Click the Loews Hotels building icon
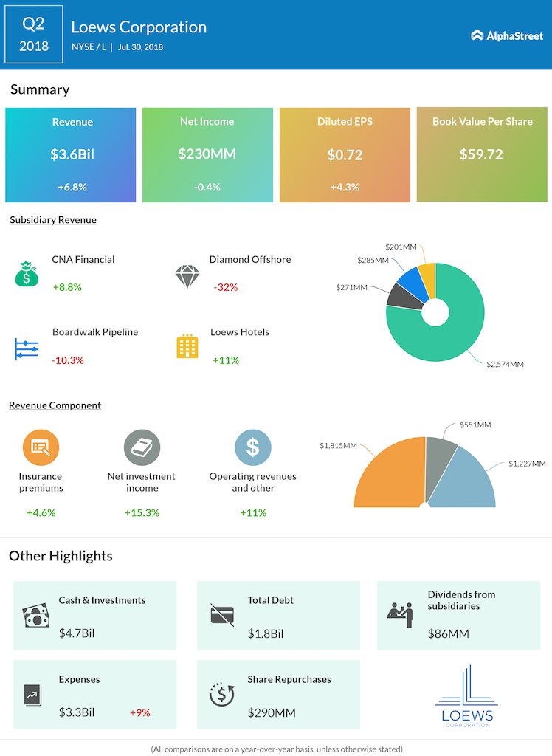Image resolution: width=552 pixels, height=756 pixels. tap(187, 346)
